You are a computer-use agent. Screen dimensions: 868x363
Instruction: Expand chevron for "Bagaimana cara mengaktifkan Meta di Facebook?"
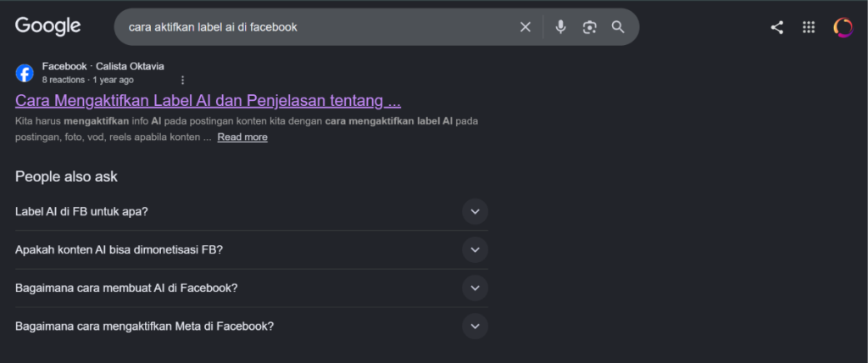click(475, 326)
